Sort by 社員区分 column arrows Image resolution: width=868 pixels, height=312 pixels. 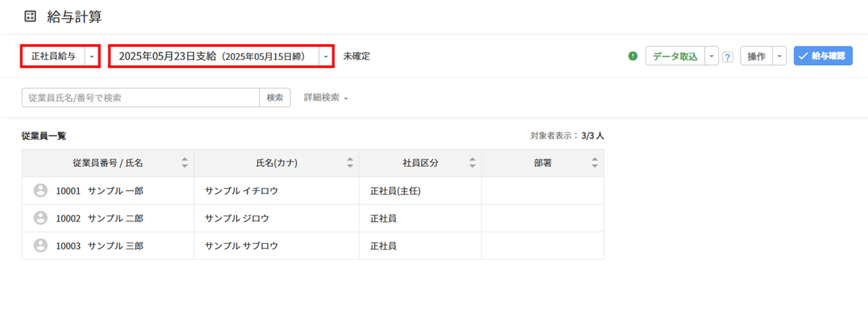473,163
